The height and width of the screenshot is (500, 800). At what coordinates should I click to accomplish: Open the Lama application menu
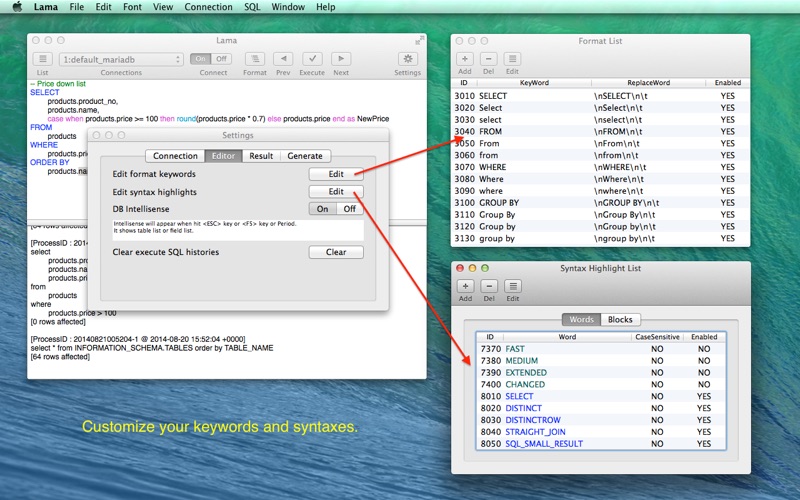pos(46,7)
